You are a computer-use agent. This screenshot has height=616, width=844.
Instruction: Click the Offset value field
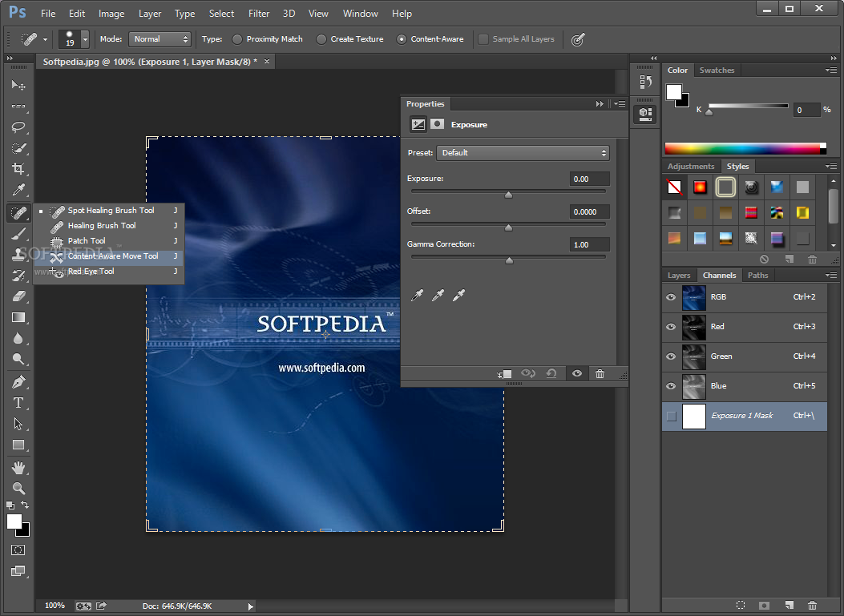[x=589, y=211]
